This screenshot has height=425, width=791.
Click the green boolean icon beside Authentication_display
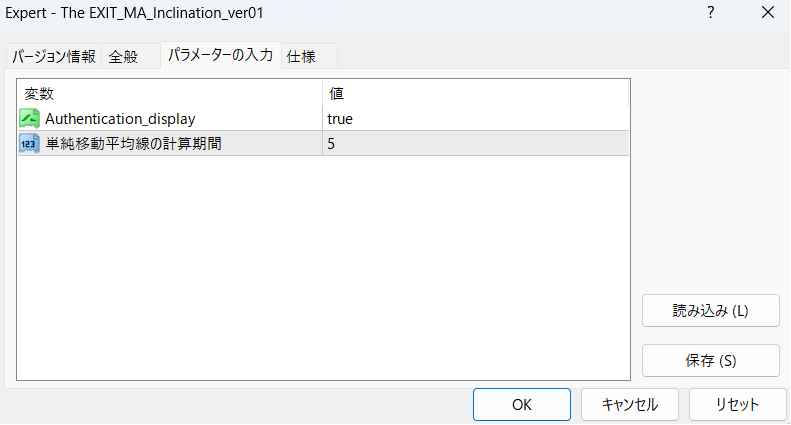tap(29, 119)
